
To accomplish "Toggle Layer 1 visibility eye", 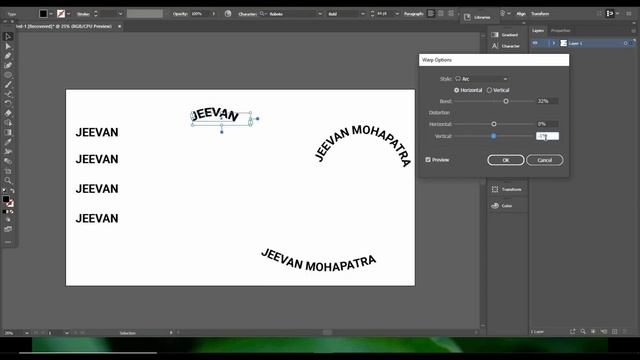I will coord(535,43).
